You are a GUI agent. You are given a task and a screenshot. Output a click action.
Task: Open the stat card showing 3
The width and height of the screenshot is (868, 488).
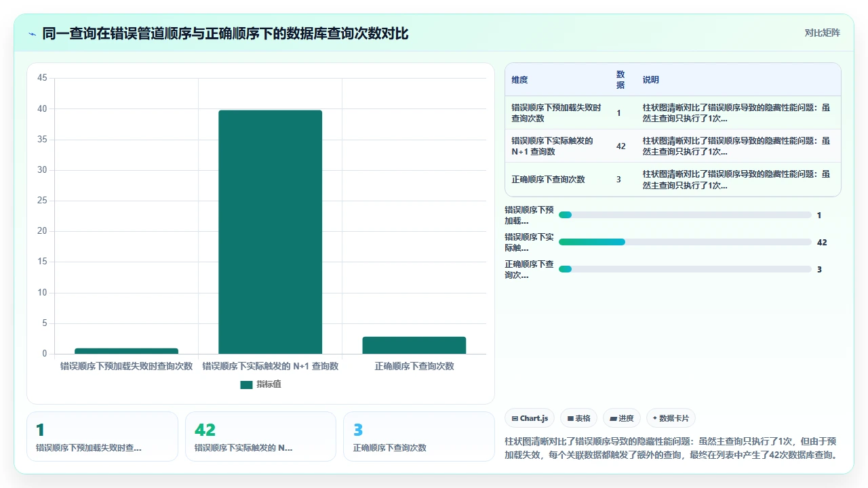click(419, 436)
